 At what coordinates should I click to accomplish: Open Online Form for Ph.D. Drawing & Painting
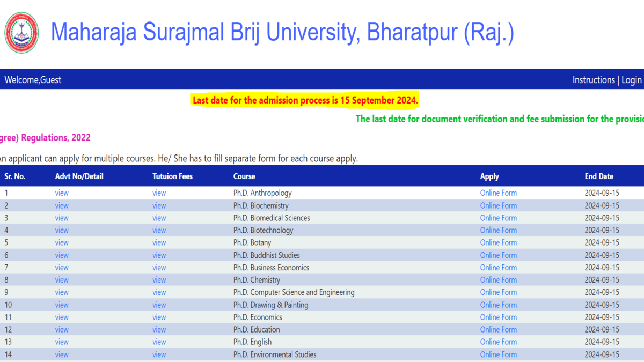point(499,305)
